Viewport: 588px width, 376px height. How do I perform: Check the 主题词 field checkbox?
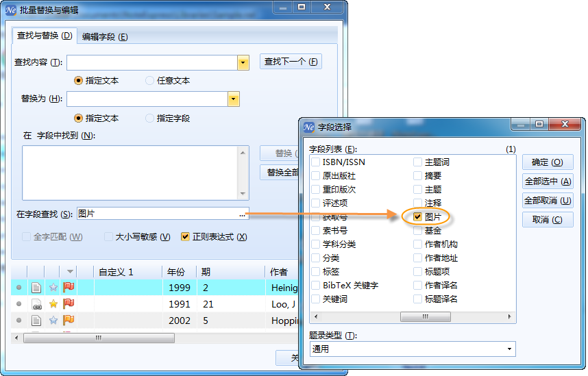point(418,162)
